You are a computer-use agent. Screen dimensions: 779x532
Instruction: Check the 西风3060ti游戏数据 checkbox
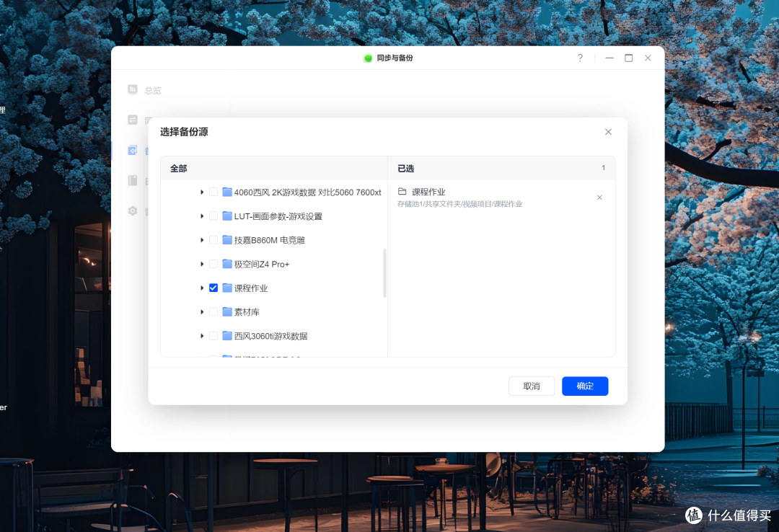tap(214, 336)
